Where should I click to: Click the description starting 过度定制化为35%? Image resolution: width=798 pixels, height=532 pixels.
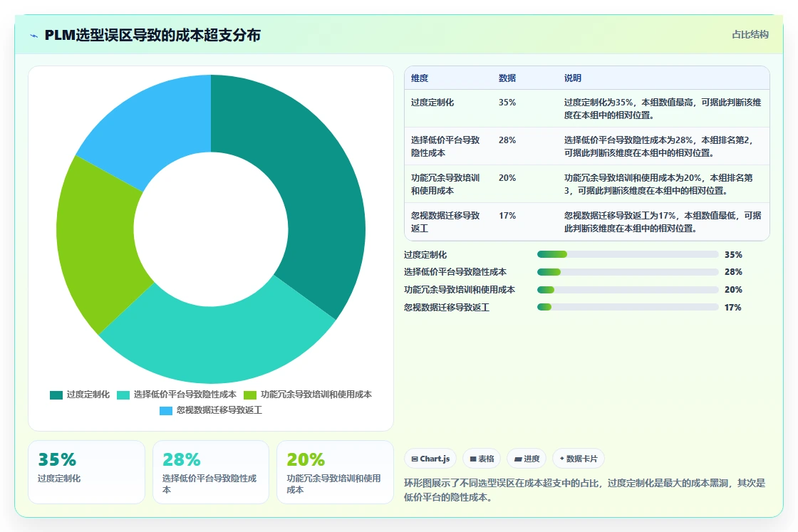click(663, 109)
